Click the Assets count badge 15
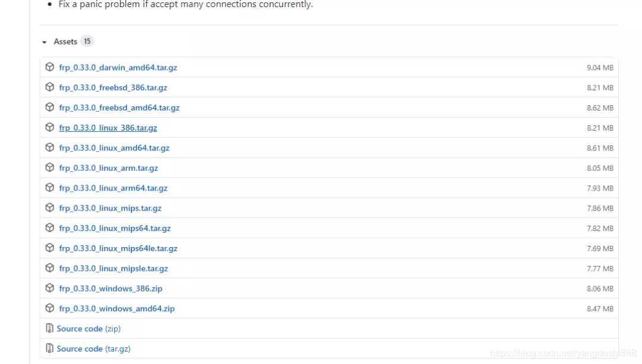 coord(87,42)
